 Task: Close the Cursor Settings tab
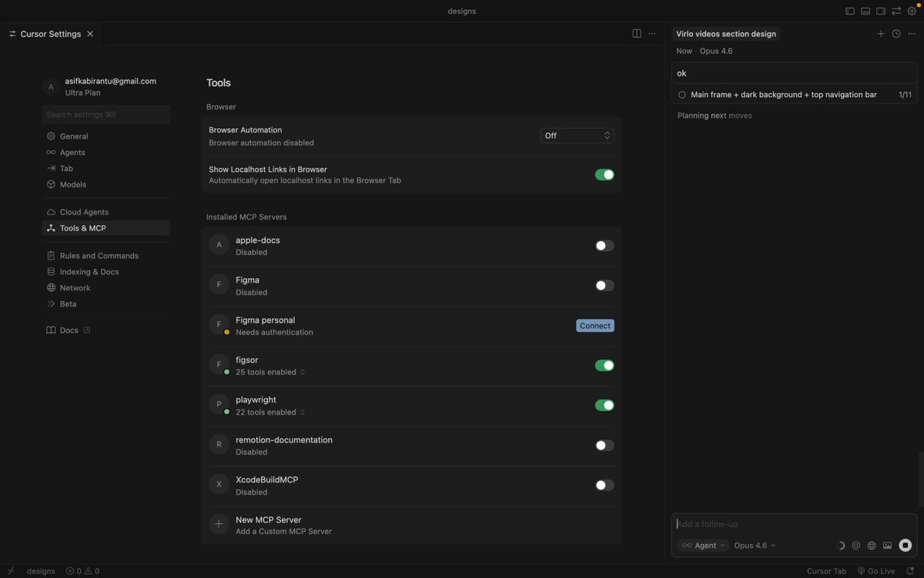(x=90, y=34)
